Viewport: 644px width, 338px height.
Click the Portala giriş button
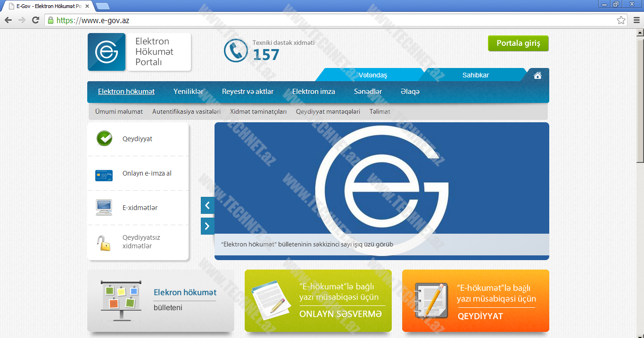click(518, 43)
